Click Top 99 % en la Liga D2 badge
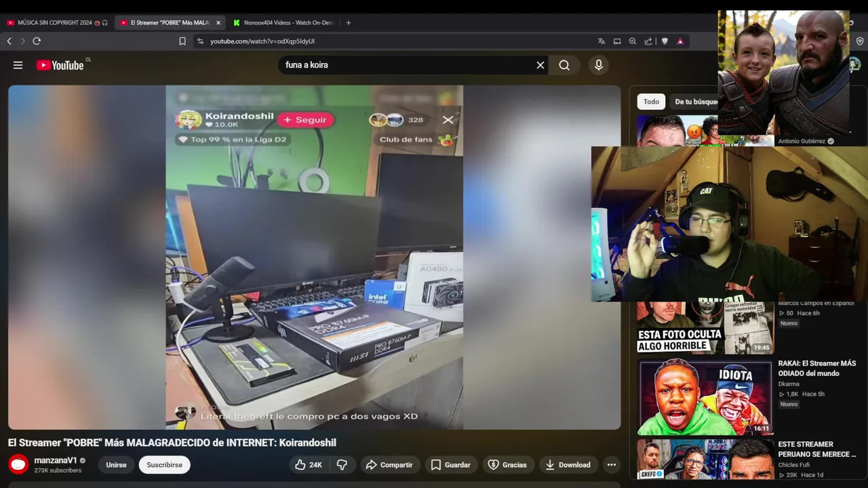 point(233,140)
